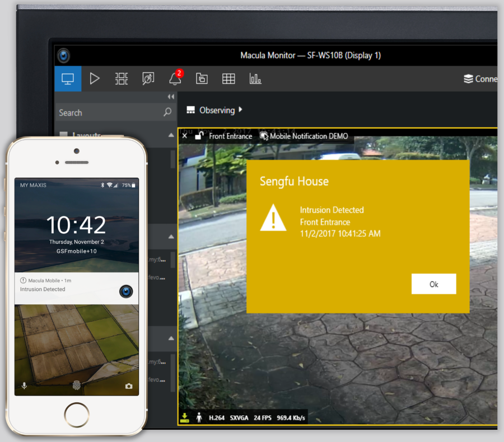
Task: Open the table grid view icon
Action: [228, 79]
